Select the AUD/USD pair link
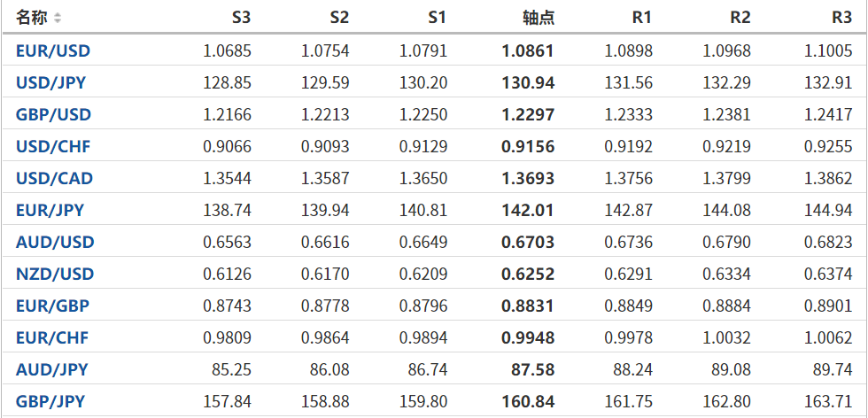Image resolution: width=868 pixels, height=418 pixels. pyautogui.click(x=55, y=243)
